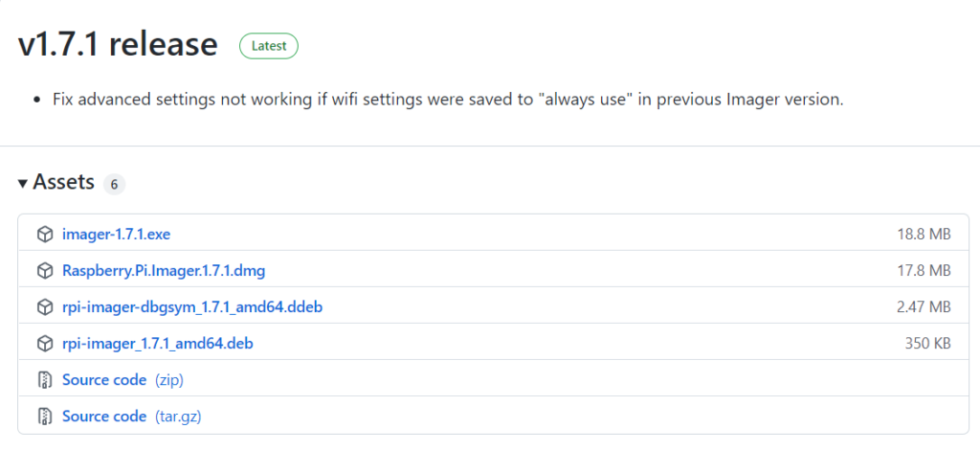980x451 pixels.
Task: Click the package icon next to Raspberry.Pi.Imager.1.7.1.dmg
Action: click(44, 271)
